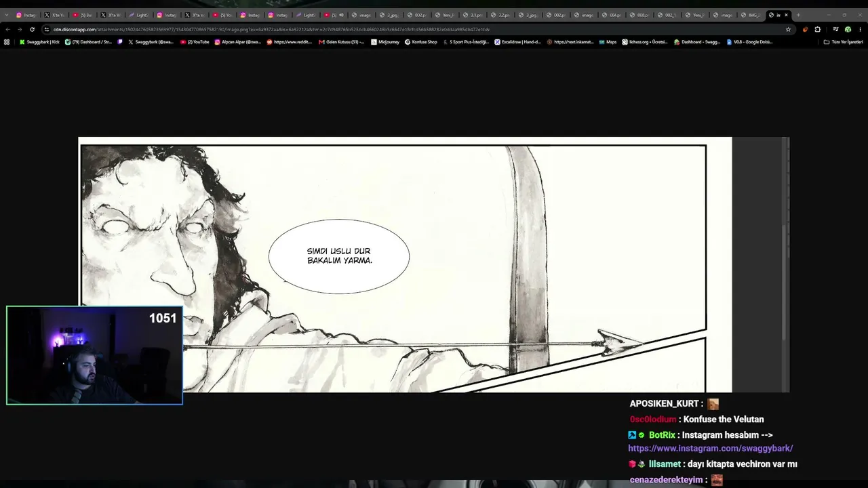
Task: Open the Swaggybark | Kick bookmark
Action: pos(39,42)
